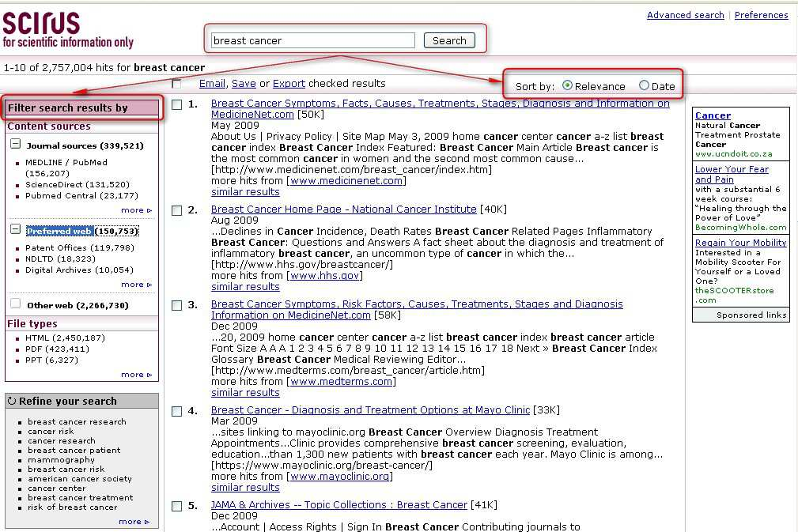Check the box for result 1

pyautogui.click(x=176, y=105)
